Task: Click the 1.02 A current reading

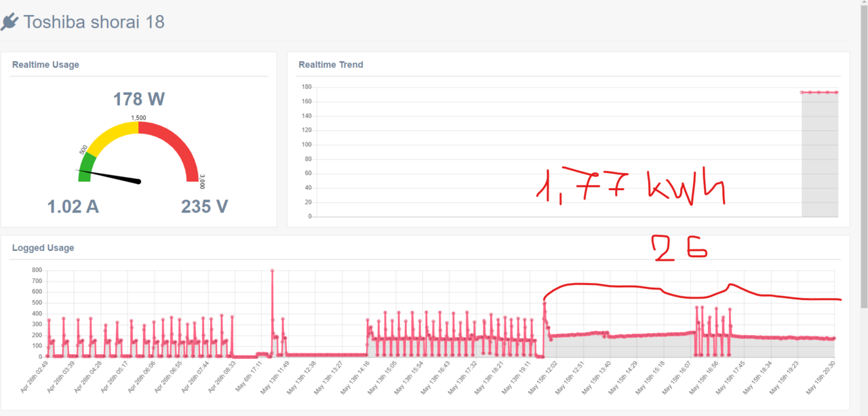Action: (x=73, y=206)
